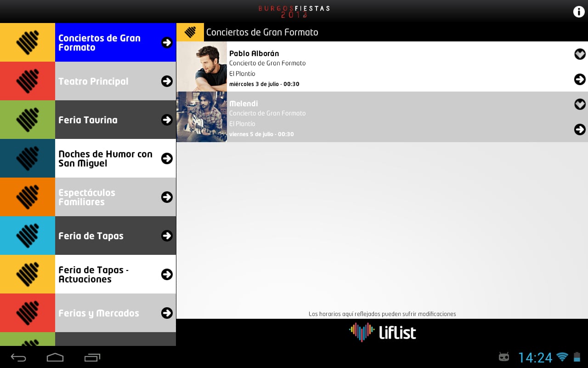Open details arrow for Pablo Alborán event

tap(580, 79)
